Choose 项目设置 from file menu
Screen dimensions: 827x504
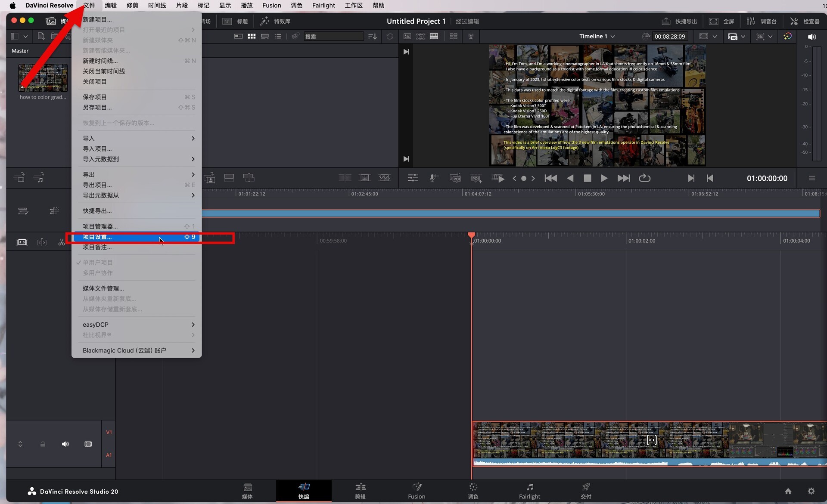pyautogui.click(x=137, y=237)
